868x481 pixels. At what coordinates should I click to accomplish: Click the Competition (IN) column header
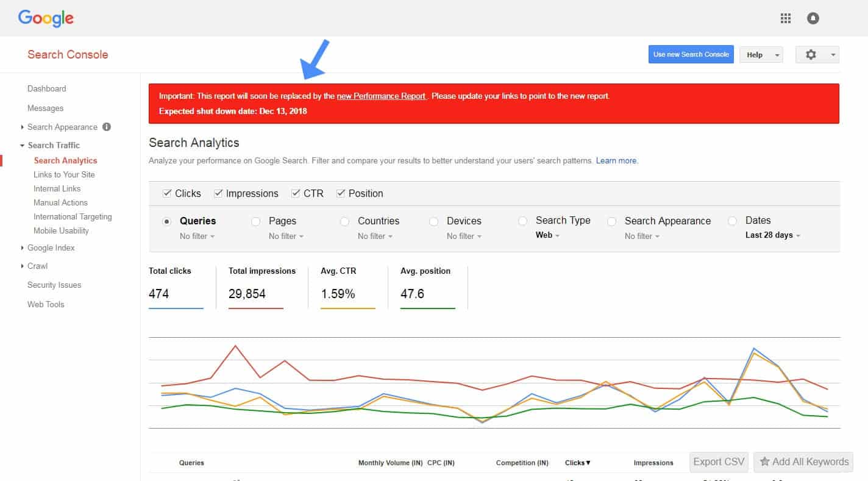tap(522, 463)
